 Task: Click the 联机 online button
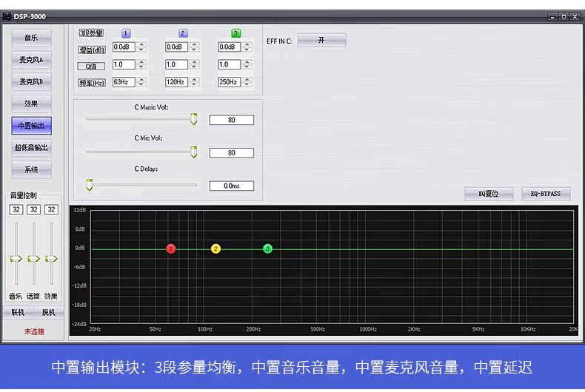pyautogui.click(x=18, y=312)
